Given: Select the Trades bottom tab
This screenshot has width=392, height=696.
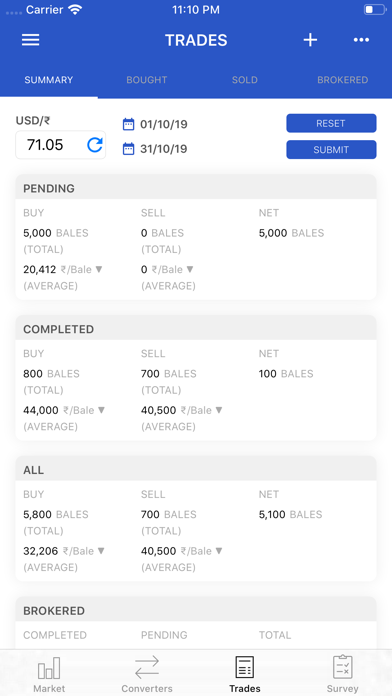Looking at the screenshot, I should coord(245,674).
